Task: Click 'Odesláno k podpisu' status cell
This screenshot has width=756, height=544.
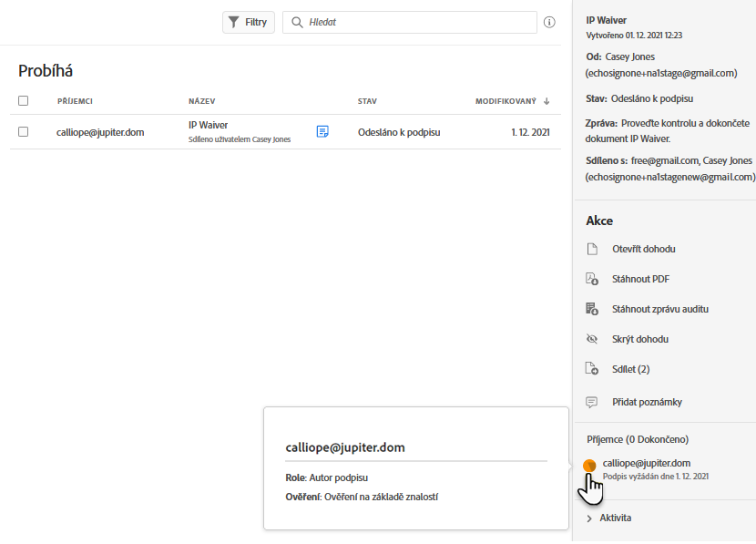Action: 399,132
